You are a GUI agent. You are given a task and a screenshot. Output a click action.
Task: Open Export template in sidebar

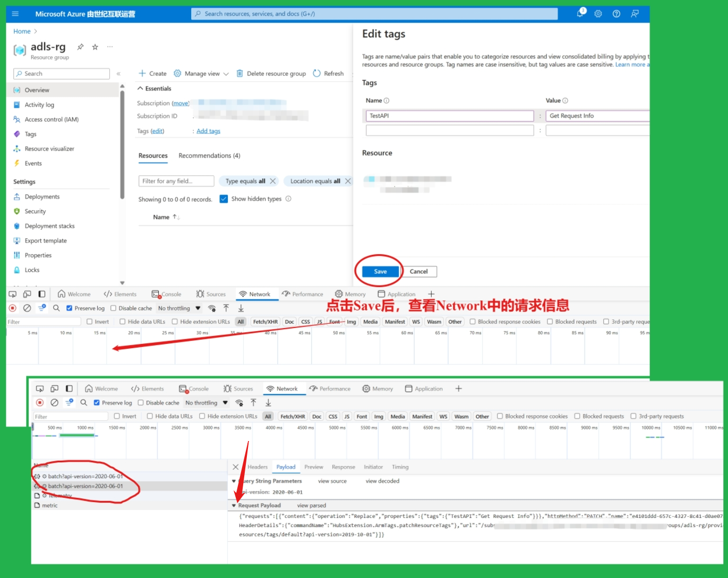(x=46, y=240)
